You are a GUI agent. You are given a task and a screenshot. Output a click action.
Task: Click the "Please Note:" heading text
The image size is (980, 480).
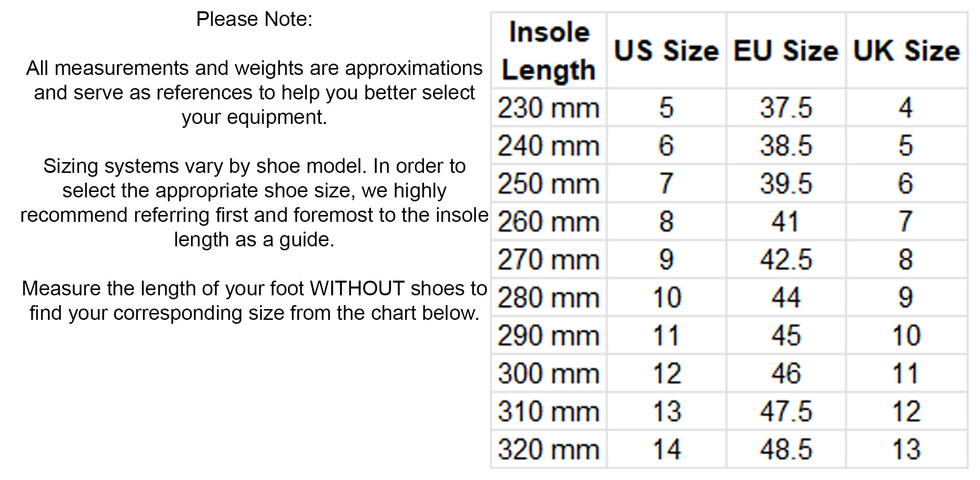(x=254, y=20)
